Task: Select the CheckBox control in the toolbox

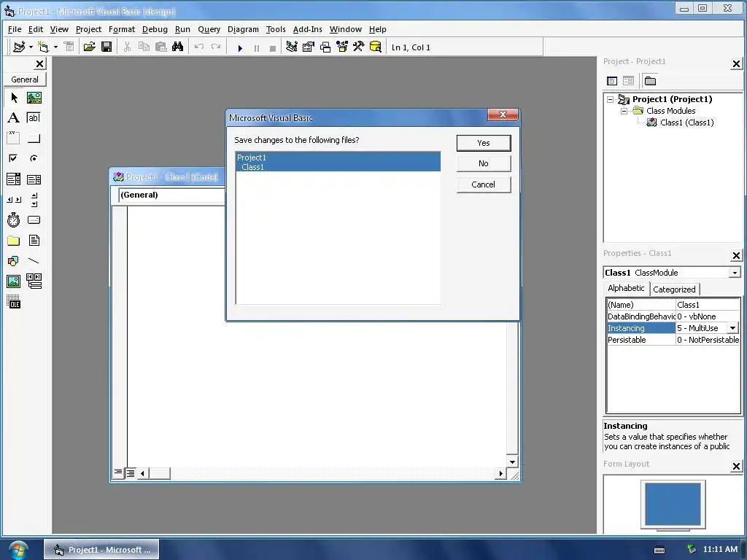Action: pyautogui.click(x=14, y=158)
